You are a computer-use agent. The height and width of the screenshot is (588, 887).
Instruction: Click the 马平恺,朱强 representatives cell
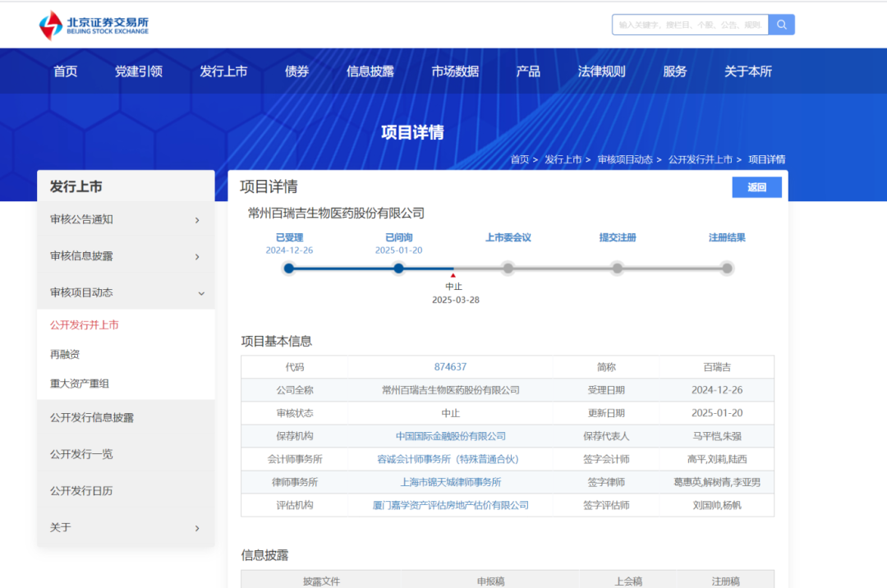(717, 436)
